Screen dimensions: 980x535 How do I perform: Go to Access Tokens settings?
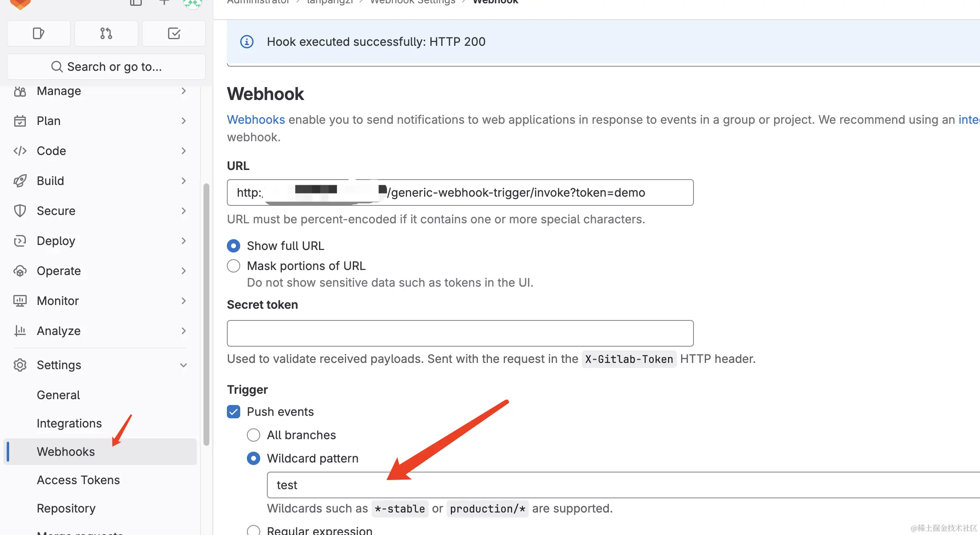(78, 480)
